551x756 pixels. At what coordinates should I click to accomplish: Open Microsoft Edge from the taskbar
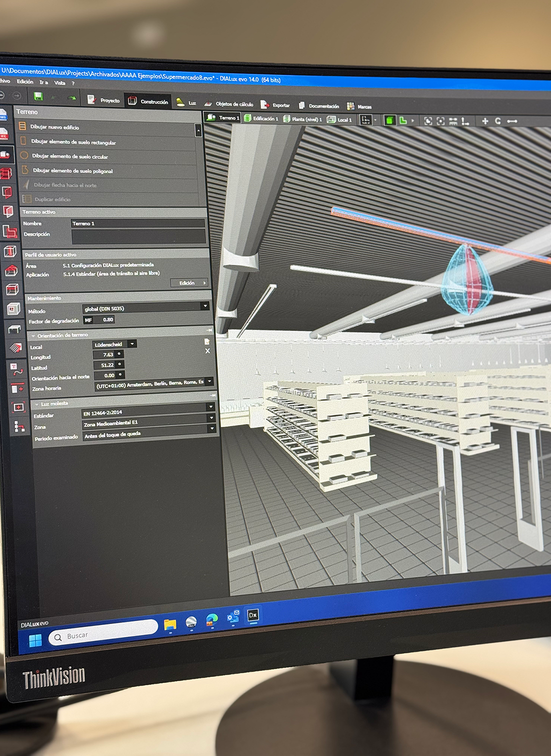click(212, 620)
